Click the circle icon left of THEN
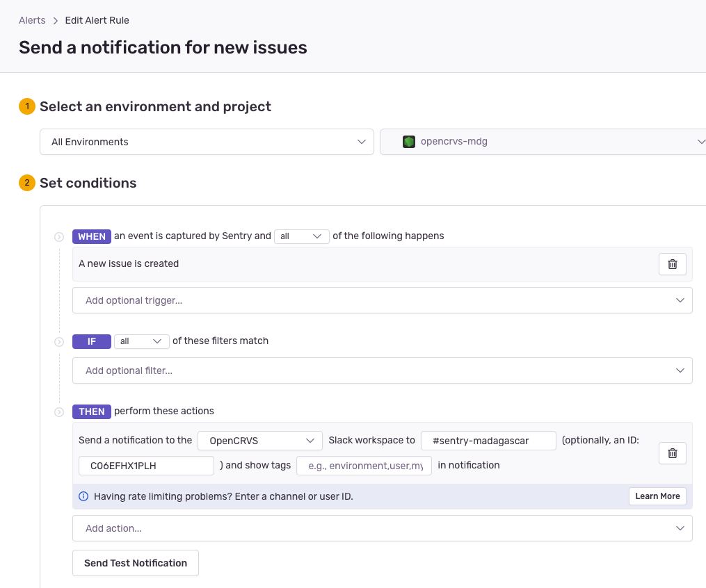This screenshot has height=588, width=706. pos(59,412)
